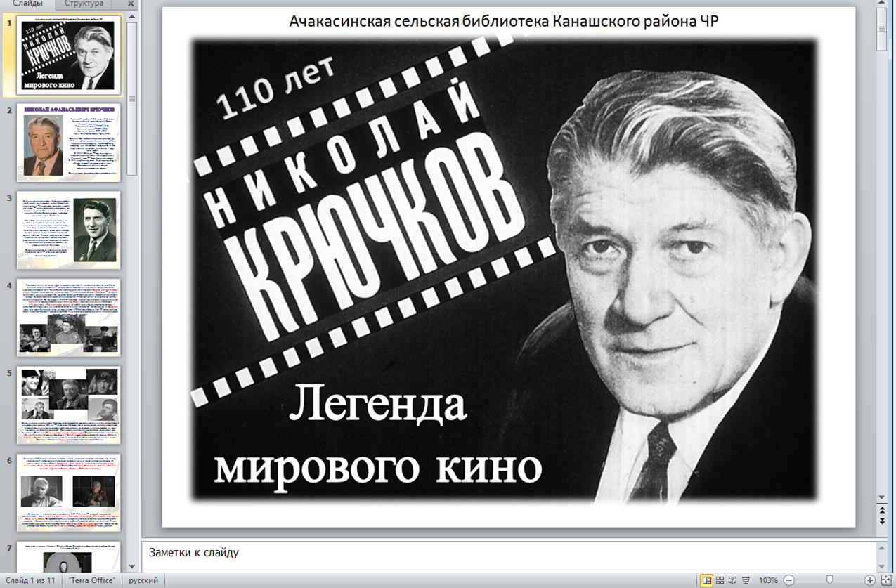Select slide 4 thumbnail
Viewport: 896px width, 588px height.
[69, 318]
